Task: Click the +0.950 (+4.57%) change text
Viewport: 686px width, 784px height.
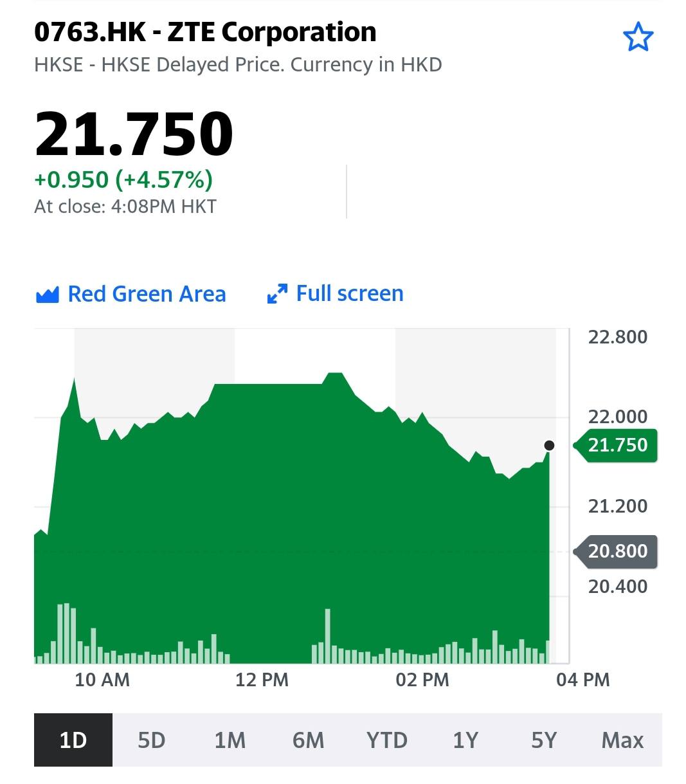Action: pyautogui.click(x=123, y=179)
